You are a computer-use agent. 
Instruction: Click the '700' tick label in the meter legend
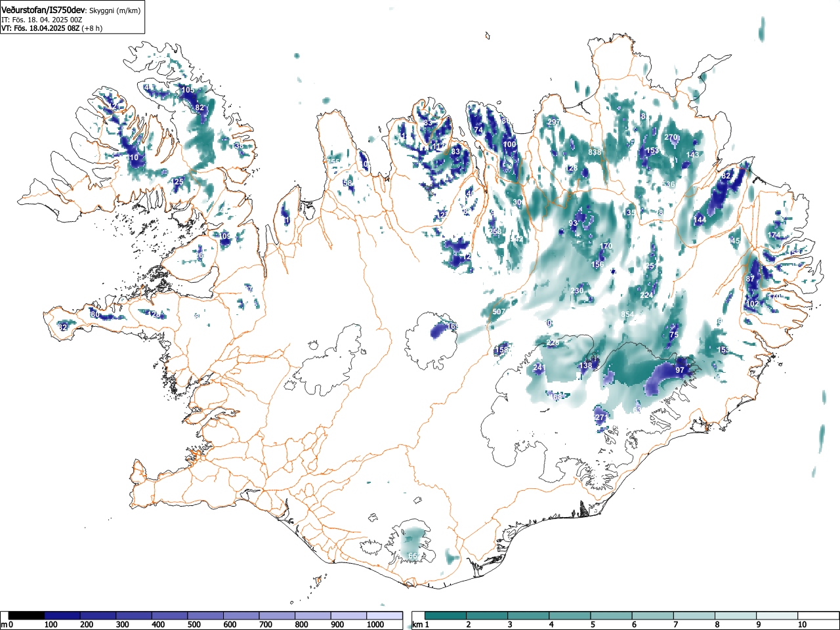click(x=266, y=625)
